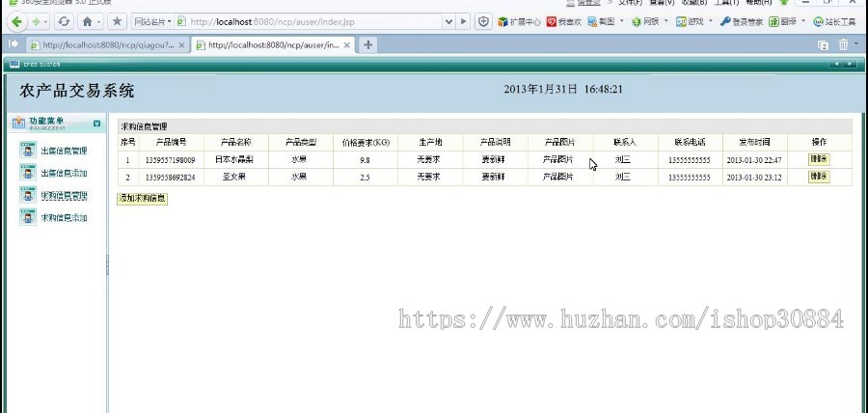Image resolution: width=868 pixels, height=413 pixels.
Task: Expand the 网银 dropdown arrow
Action: [x=665, y=21]
